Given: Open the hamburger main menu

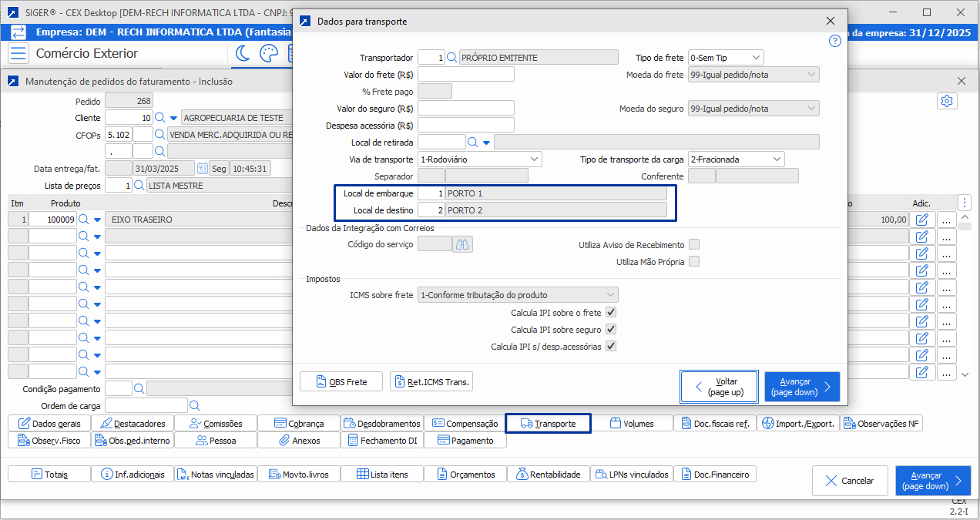Looking at the screenshot, I should (19, 53).
